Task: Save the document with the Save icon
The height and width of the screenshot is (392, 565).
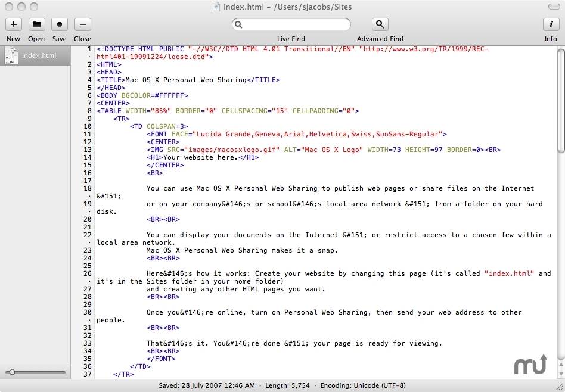Action: 60,24
